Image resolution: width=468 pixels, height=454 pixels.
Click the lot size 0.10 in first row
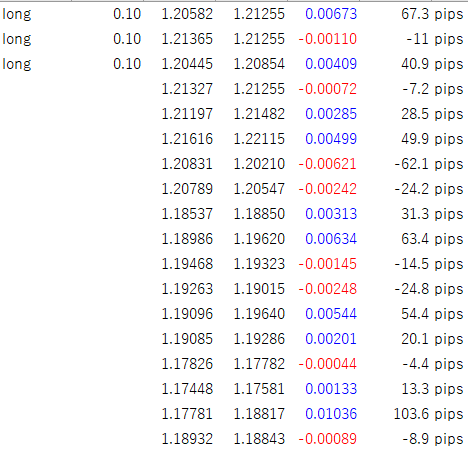point(127,14)
